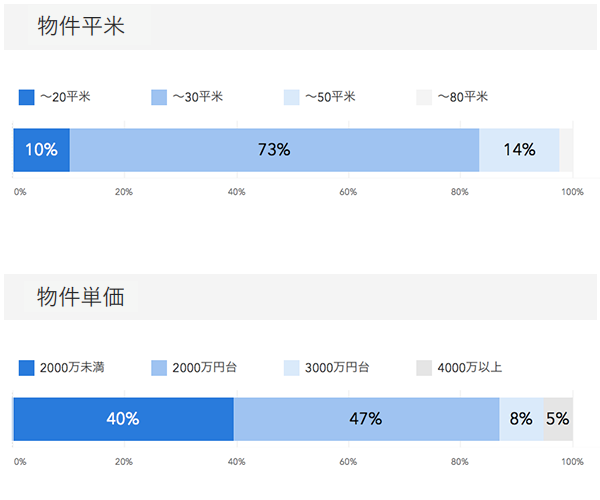
Task: Click the 3000万円台 legend color swatch
Action: click(292, 367)
